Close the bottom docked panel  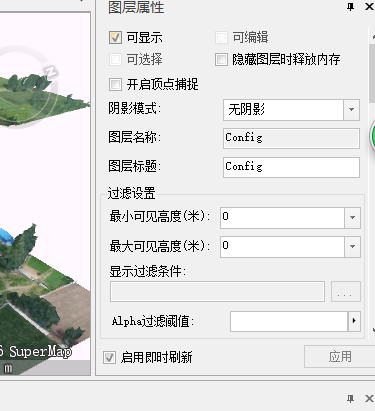(369, 399)
